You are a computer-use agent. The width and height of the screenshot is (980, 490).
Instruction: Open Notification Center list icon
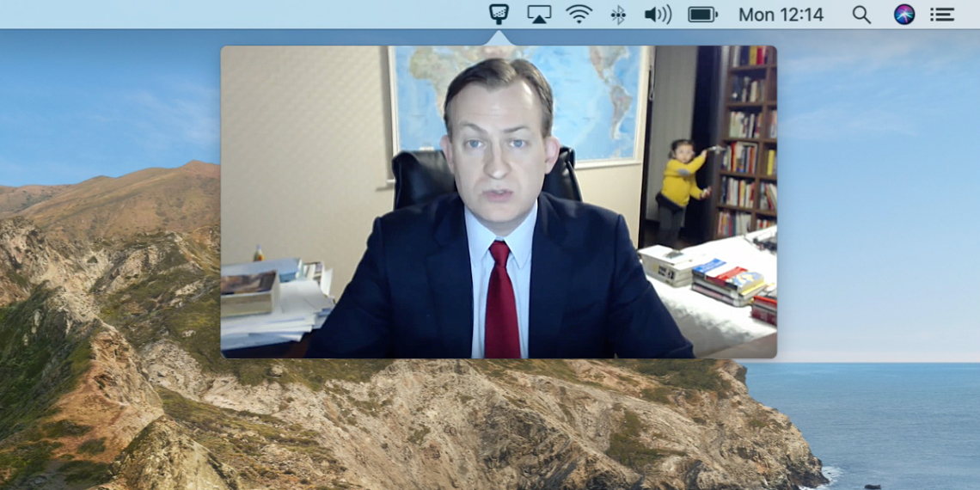pos(942,15)
